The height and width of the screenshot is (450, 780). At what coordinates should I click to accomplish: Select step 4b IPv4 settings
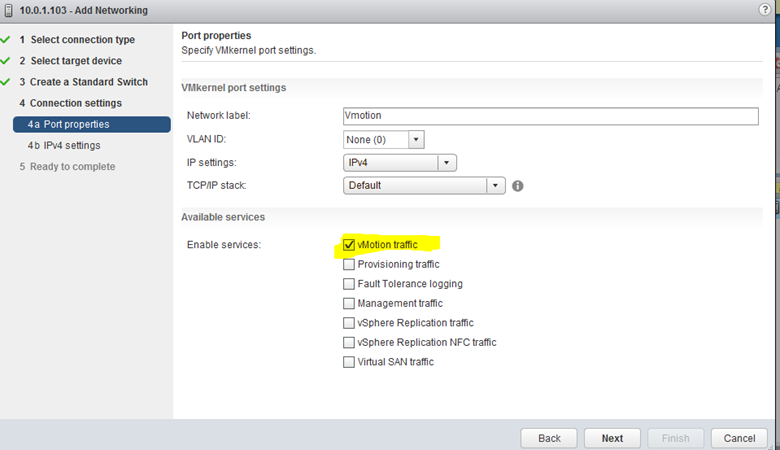coord(64,145)
